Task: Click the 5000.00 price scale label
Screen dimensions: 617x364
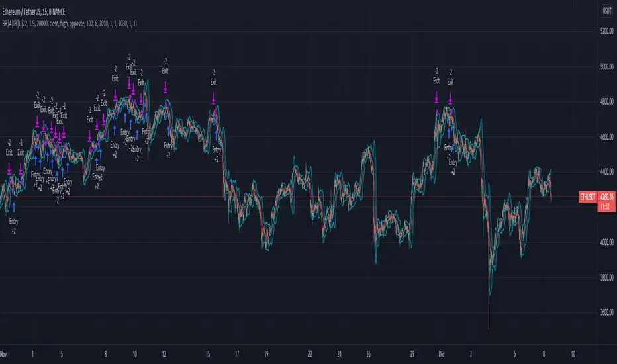Action: [607, 66]
